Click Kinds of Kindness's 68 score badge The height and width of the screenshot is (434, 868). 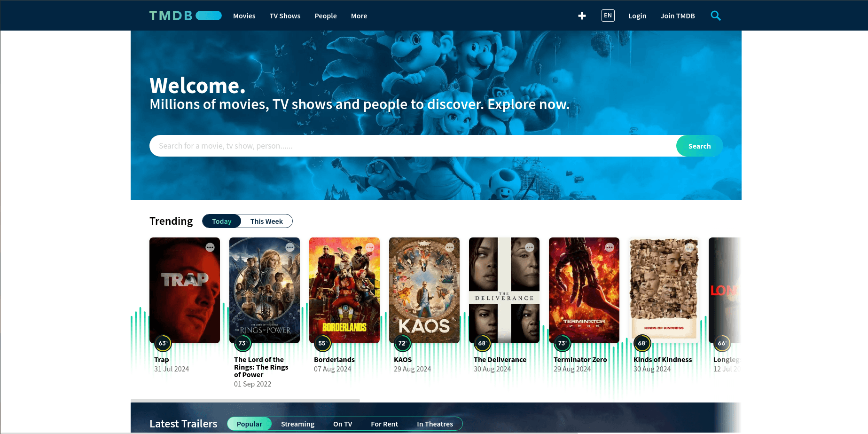[x=642, y=343]
